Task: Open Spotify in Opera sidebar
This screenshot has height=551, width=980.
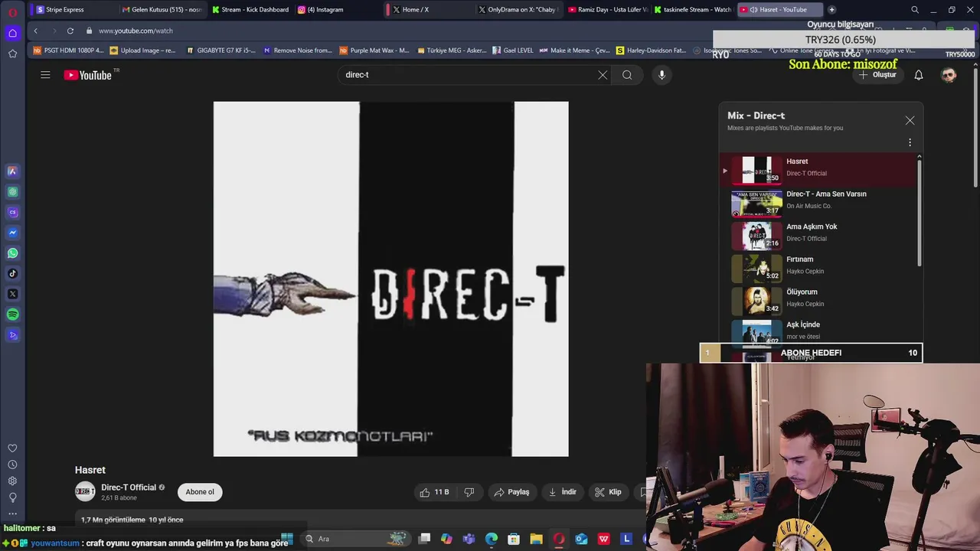Action: [12, 315]
